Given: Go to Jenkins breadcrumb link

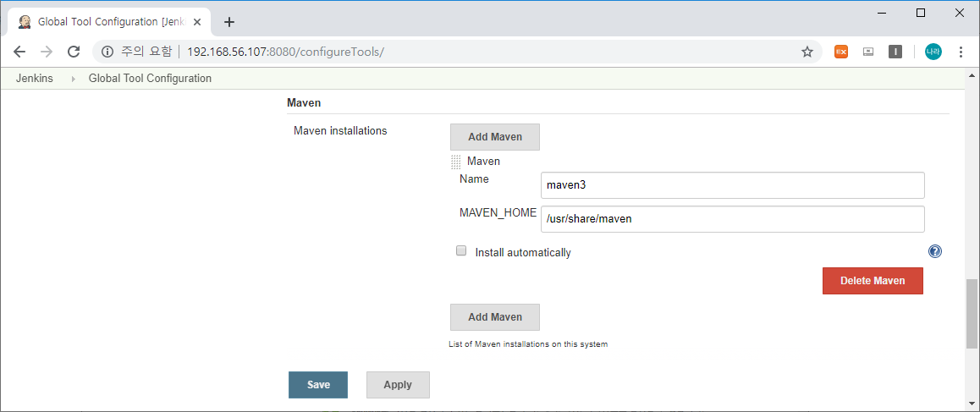Looking at the screenshot, I should [x=35, y=79].
